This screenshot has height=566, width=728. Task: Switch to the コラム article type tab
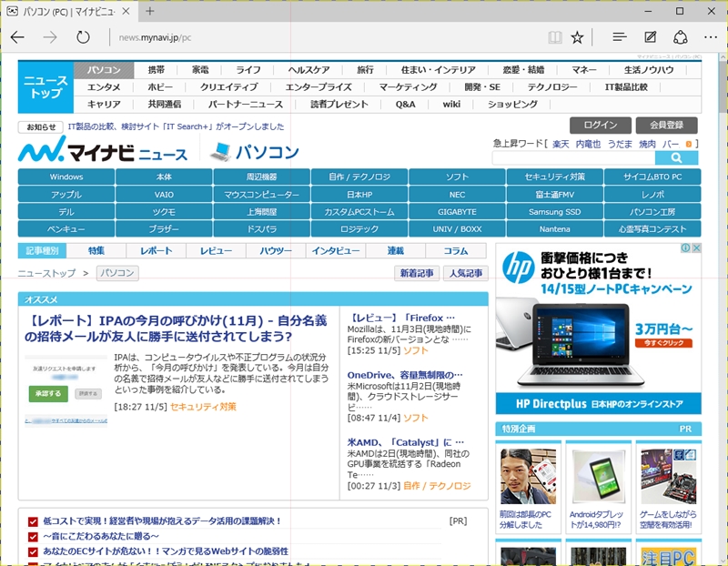(x=456, y=251)
